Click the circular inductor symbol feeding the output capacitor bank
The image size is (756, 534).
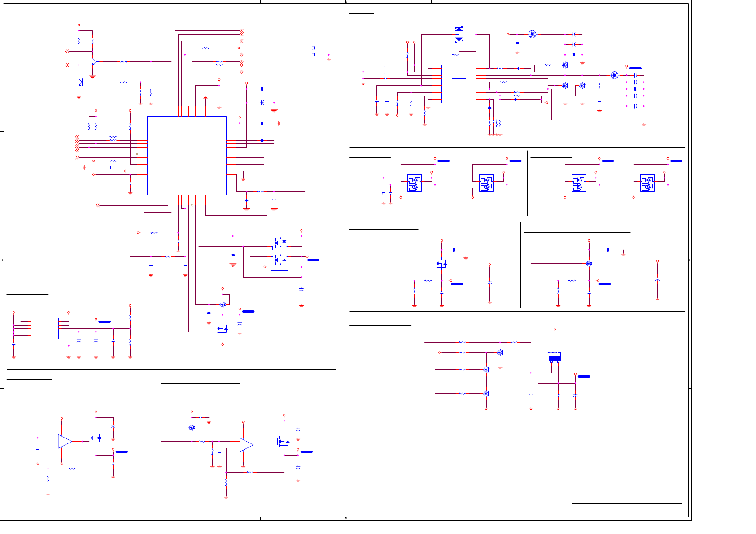tap(615, 75)
